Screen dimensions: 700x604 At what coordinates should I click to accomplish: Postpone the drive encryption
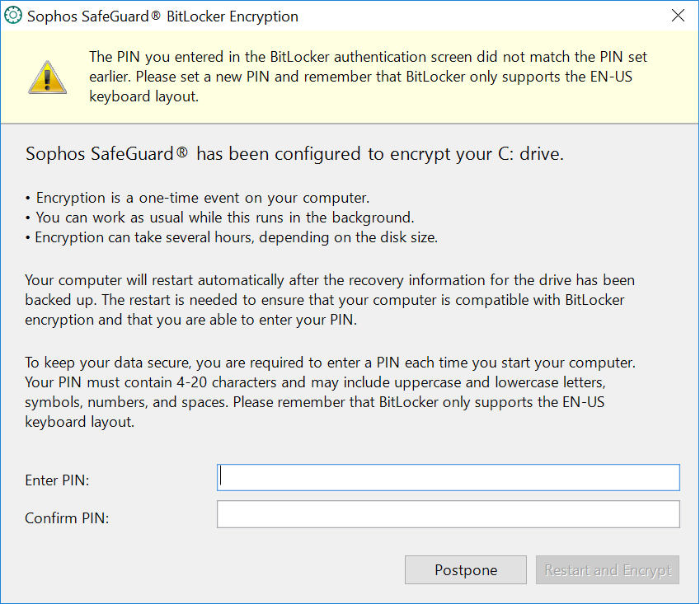pos(466,569)
